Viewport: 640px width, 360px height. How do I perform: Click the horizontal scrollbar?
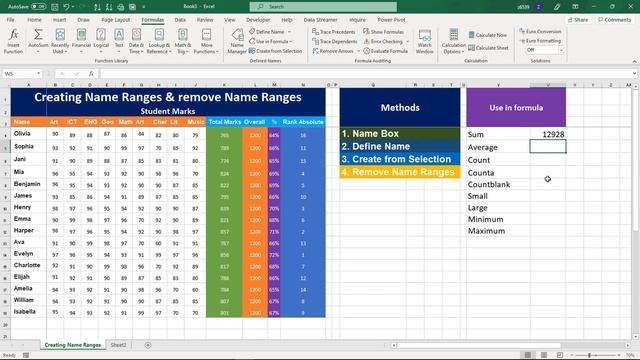pos(479,345)
